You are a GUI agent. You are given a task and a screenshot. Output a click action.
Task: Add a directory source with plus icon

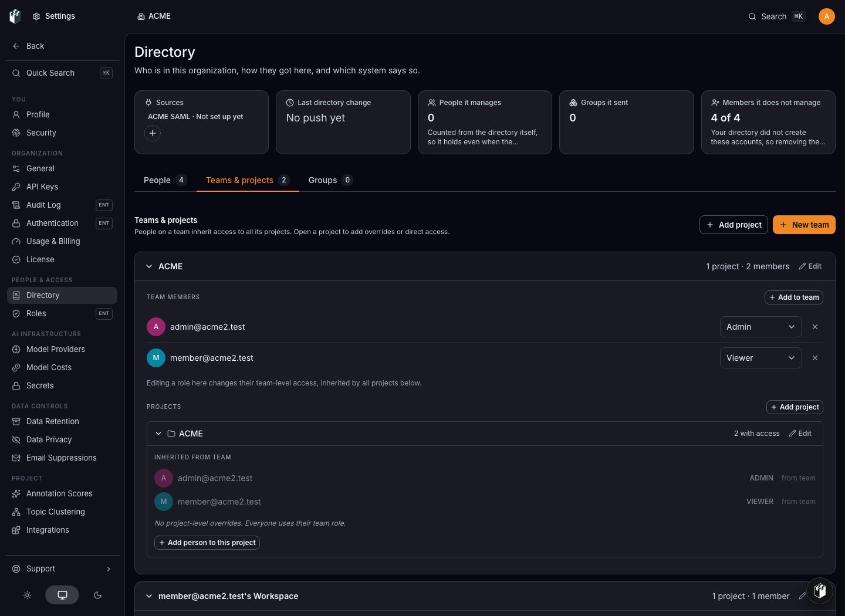(153, 133)
